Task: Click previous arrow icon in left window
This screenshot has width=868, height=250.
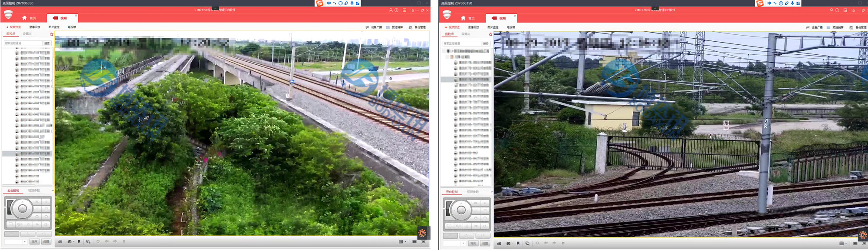Action: (x=106, y=241)
